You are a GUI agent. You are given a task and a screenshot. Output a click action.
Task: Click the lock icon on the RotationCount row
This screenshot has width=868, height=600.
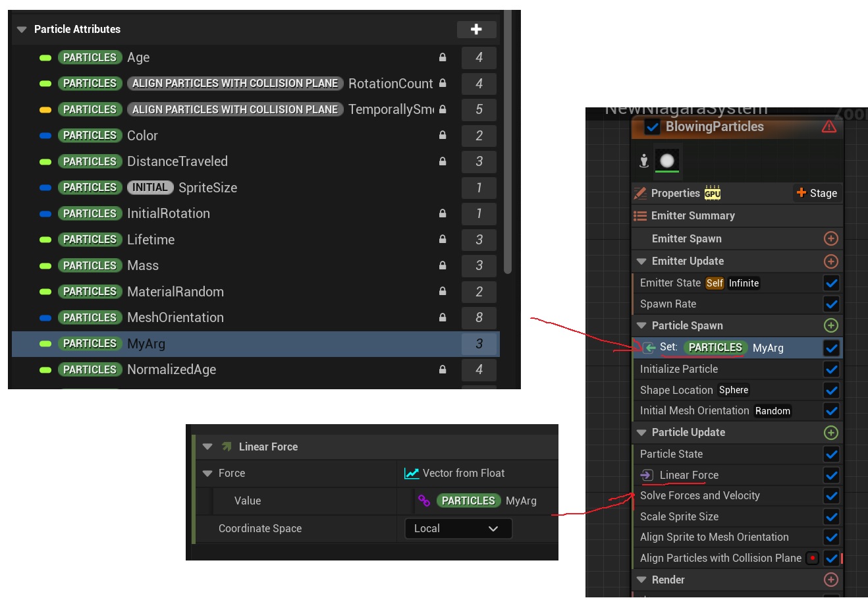(x=443, y=83)
